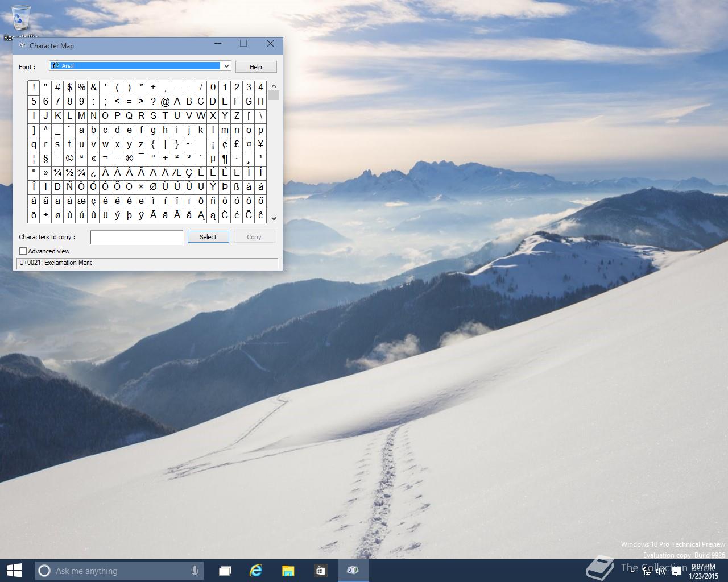
Task: Choose the inverted question mark ¿ cell
Action: click(x=93, y=172)
